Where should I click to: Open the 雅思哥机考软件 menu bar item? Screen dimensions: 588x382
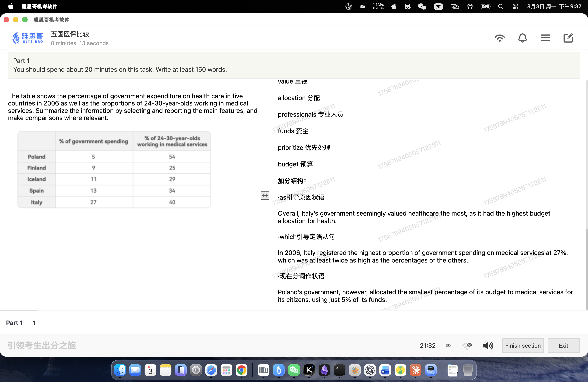pos(40,6)
